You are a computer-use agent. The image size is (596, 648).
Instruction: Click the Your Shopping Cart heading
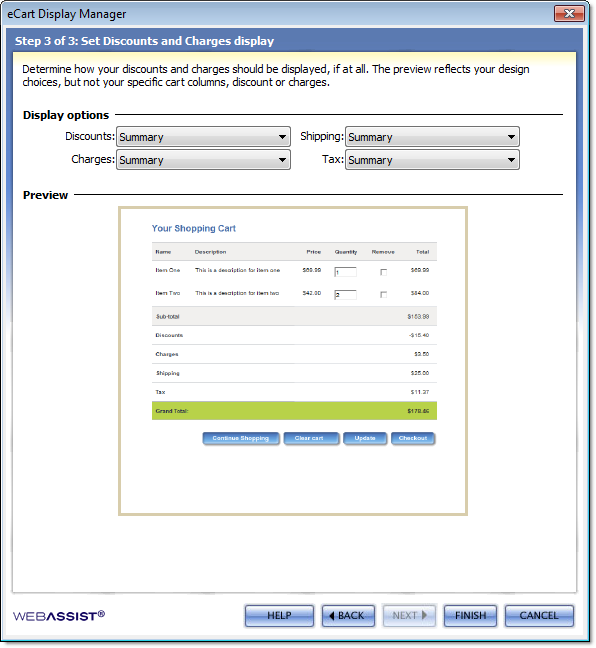pos(193,228)
